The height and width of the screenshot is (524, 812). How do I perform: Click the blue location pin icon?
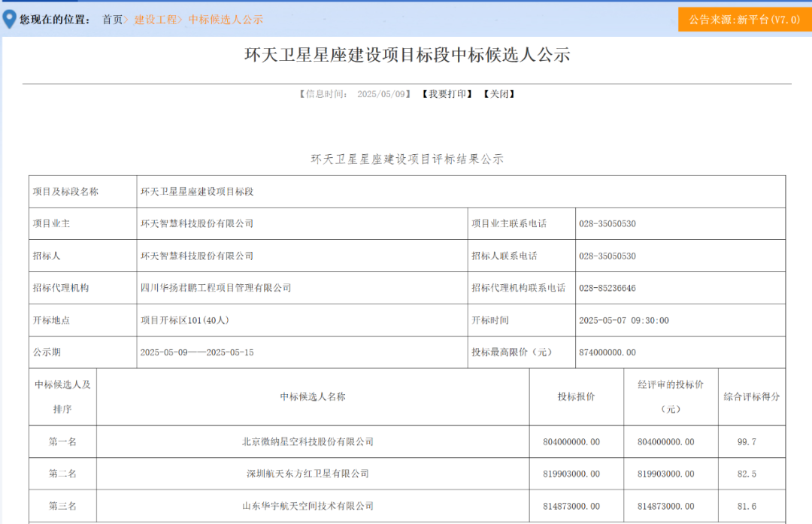click(9, 19)
